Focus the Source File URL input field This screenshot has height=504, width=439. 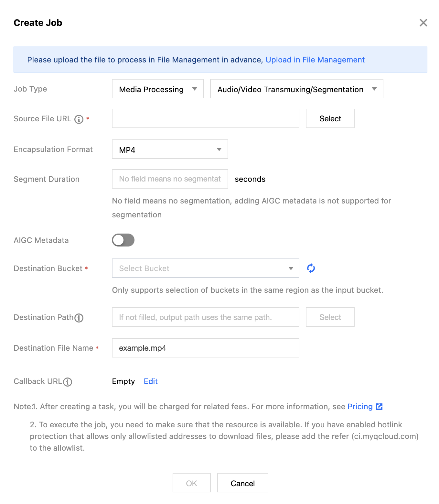(x=205, y=119)
